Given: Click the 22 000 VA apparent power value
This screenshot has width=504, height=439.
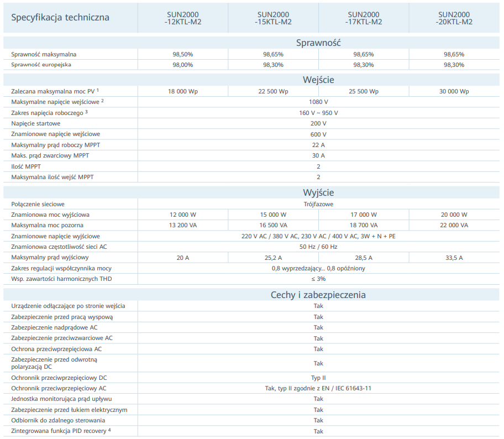Looking at the screenshot, I should (454, 225).
